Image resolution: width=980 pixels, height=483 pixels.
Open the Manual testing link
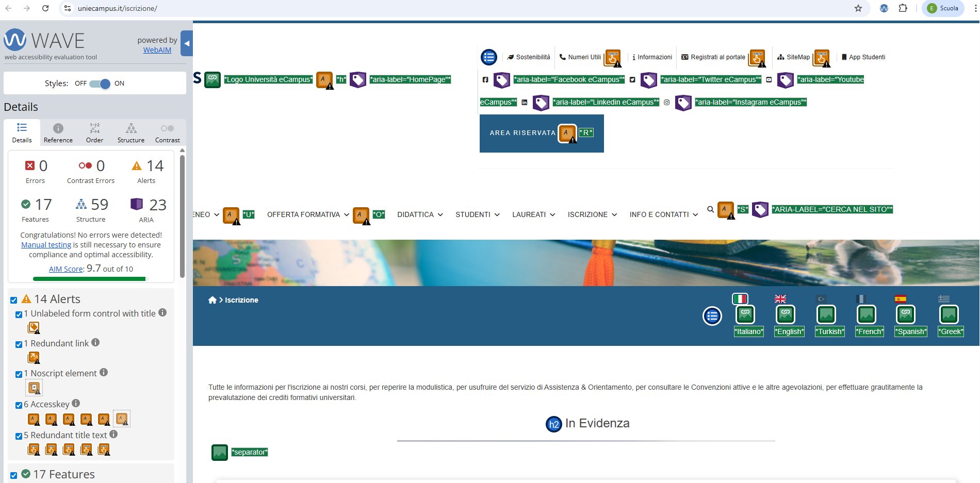[46, 245]
